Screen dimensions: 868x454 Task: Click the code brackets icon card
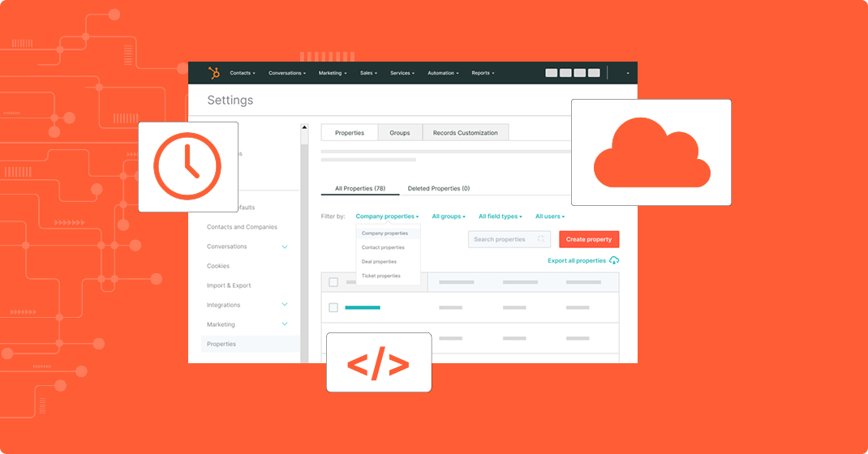pos(378,362)
